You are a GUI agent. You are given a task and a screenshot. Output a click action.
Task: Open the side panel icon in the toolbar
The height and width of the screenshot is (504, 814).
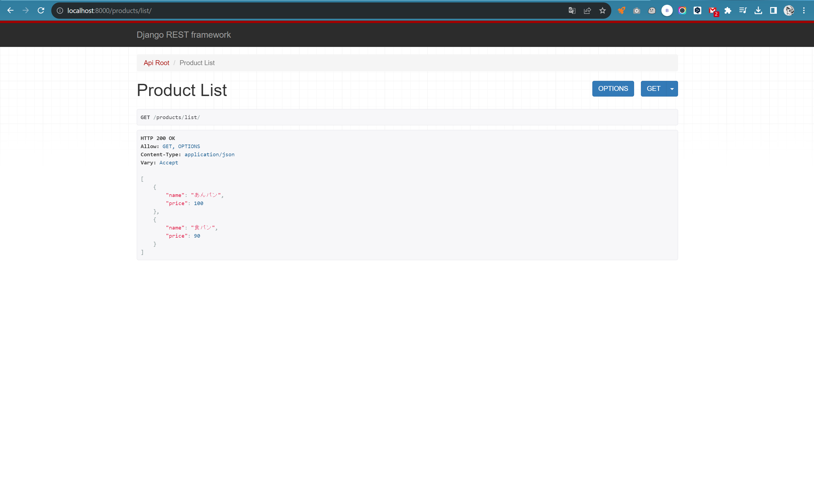773,10
